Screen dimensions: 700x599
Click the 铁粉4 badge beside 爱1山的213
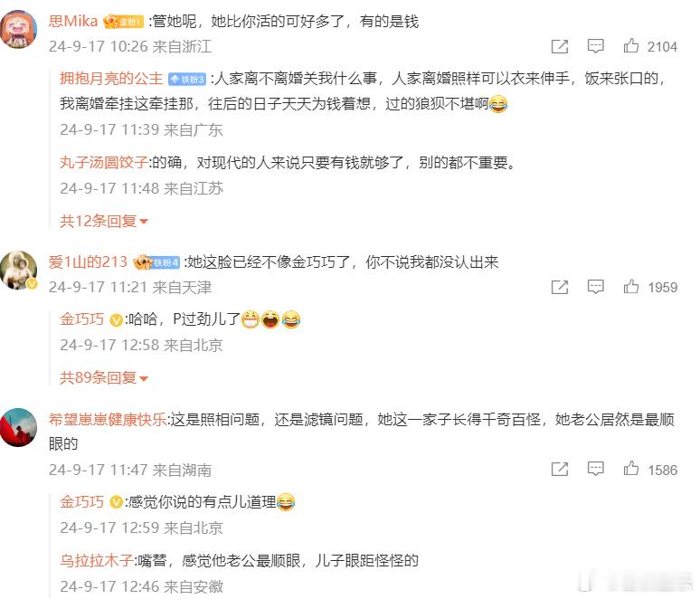click(166, 262)
